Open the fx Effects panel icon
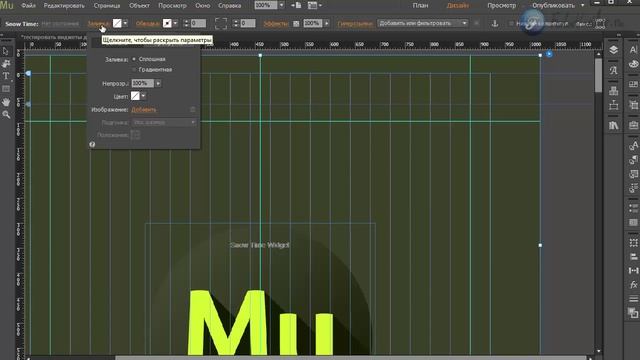This screenshot has height=360, width=640. pyautogui.click(x=633, y=285)
